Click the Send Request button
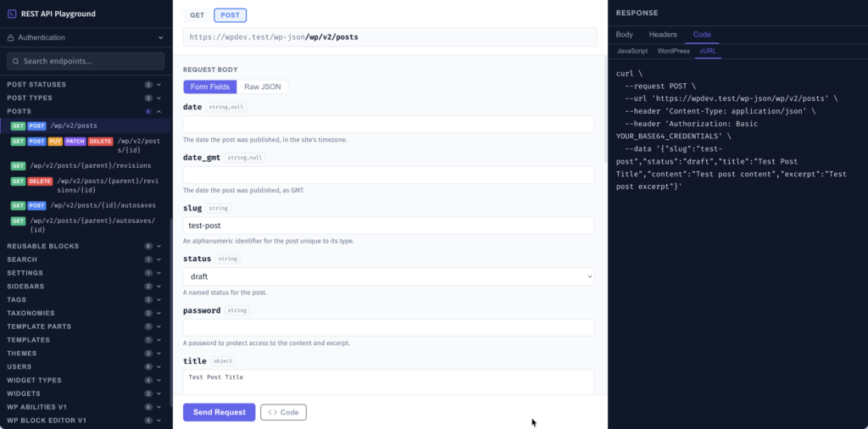The image size is (868, 429). pos(220,412)
